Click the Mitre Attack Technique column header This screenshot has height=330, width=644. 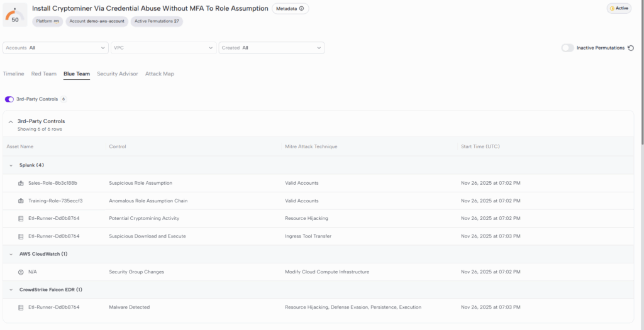[311, 146]
